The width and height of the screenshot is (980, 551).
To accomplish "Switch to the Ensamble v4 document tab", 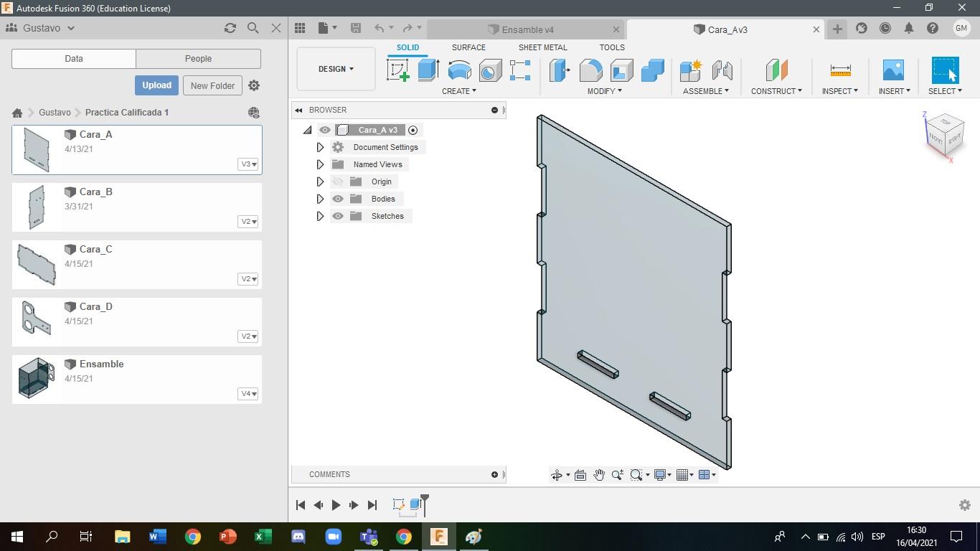I will pos(527,29).
